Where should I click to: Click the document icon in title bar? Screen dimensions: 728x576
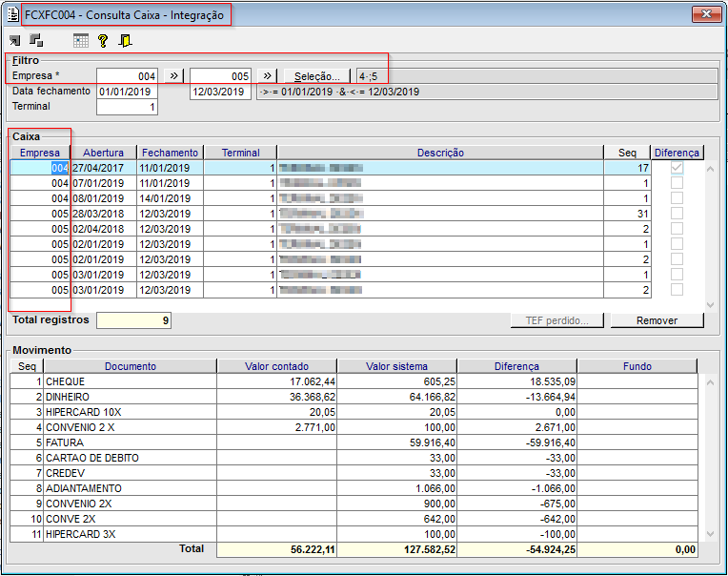(13, 15)
